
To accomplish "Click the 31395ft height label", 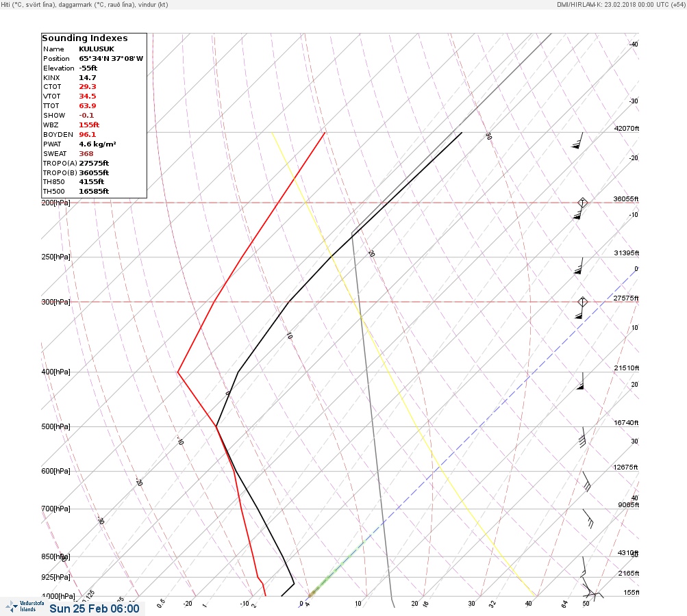I will (626, 253).
